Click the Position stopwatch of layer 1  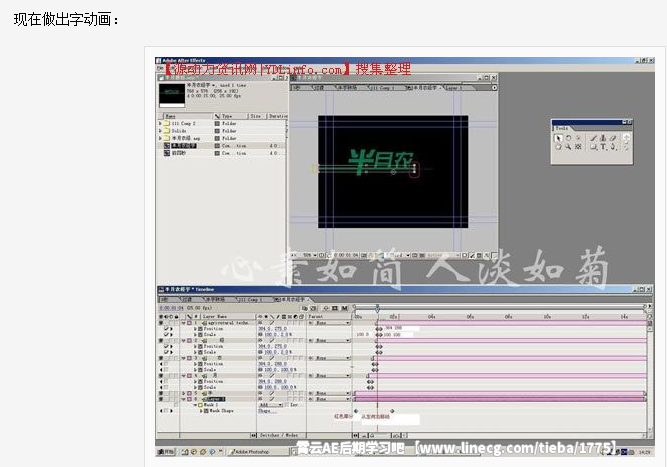(x=201, y=329)
